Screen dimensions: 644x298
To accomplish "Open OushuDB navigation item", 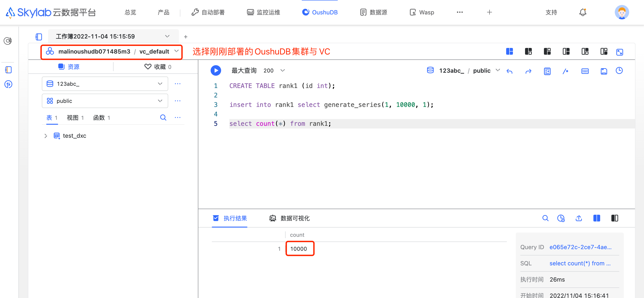I will click(320, 12).
